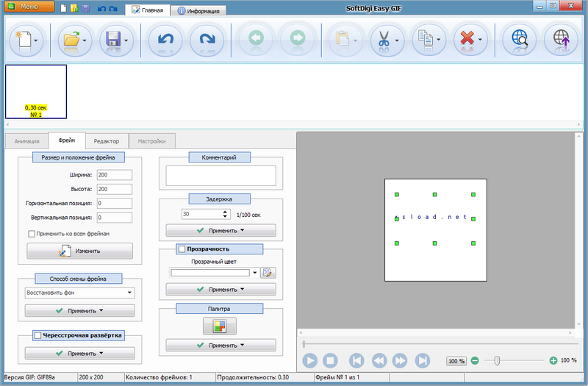The width and height of the screenshot is (588, 386).
Task: Click the '100 %' zoom reset button
Action: 456,361
